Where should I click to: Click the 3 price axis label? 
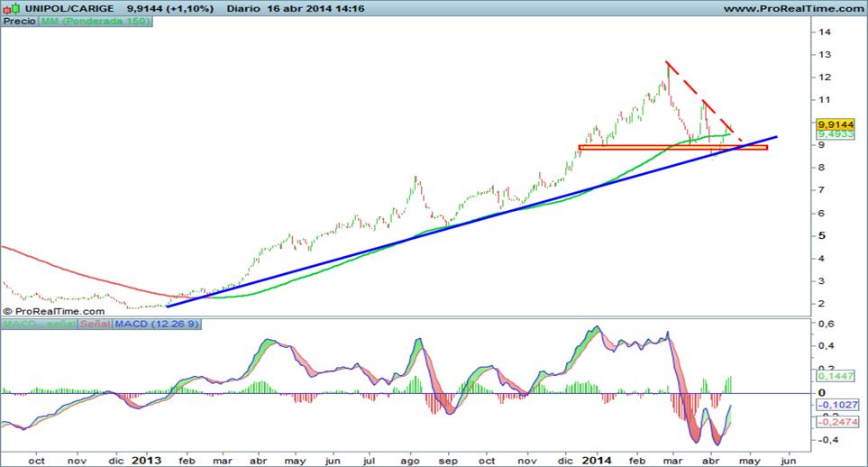[x=821, y=281]
